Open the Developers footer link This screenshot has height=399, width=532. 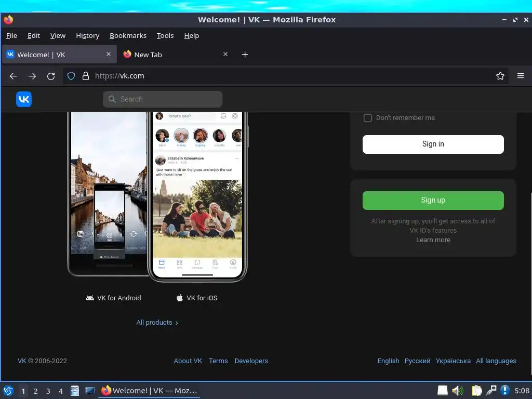251,361
